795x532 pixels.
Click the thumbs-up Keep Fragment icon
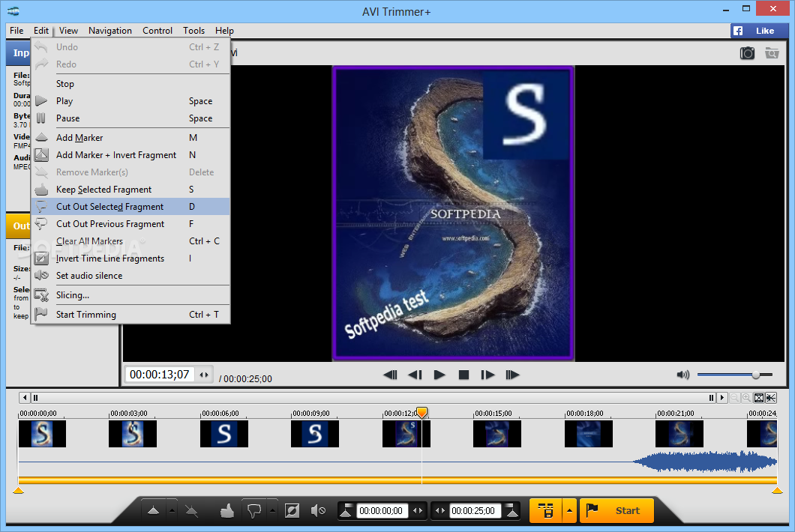coord(226,511)
